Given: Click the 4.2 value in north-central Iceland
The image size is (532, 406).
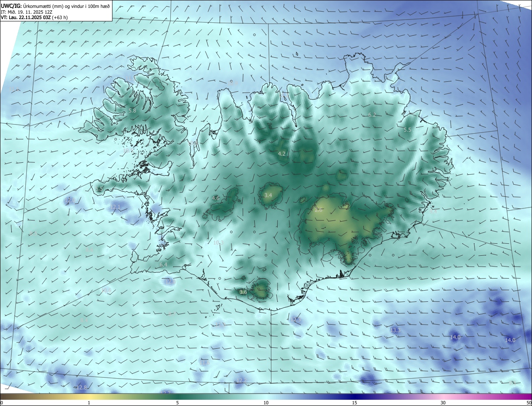Looking at the screenshot, I should click(x=282, y=154).
